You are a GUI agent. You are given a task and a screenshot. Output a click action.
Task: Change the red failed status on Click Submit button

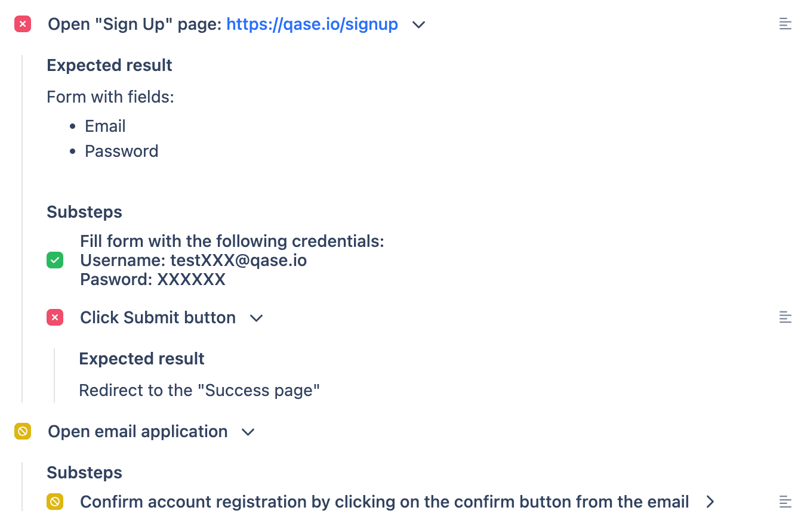(x=55, y=317)
